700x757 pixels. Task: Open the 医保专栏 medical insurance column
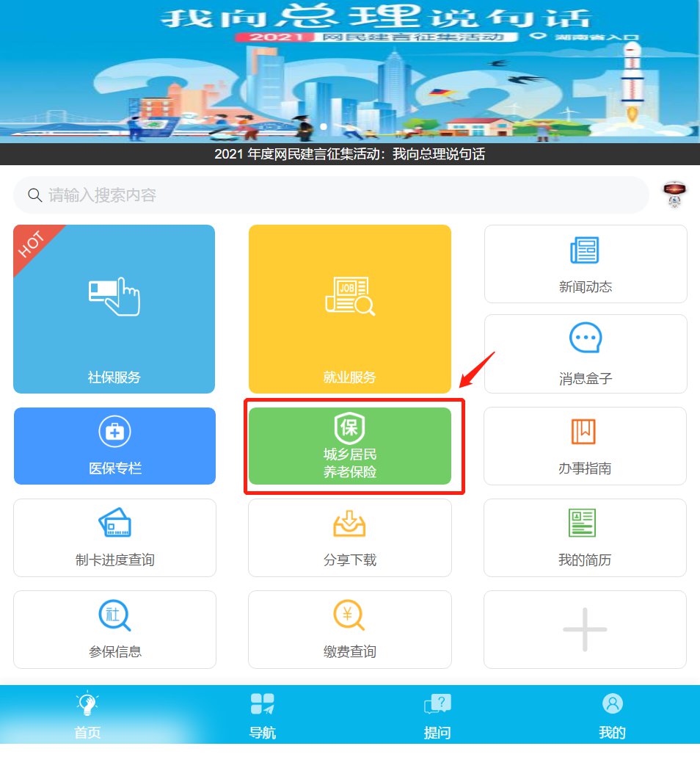114,446
